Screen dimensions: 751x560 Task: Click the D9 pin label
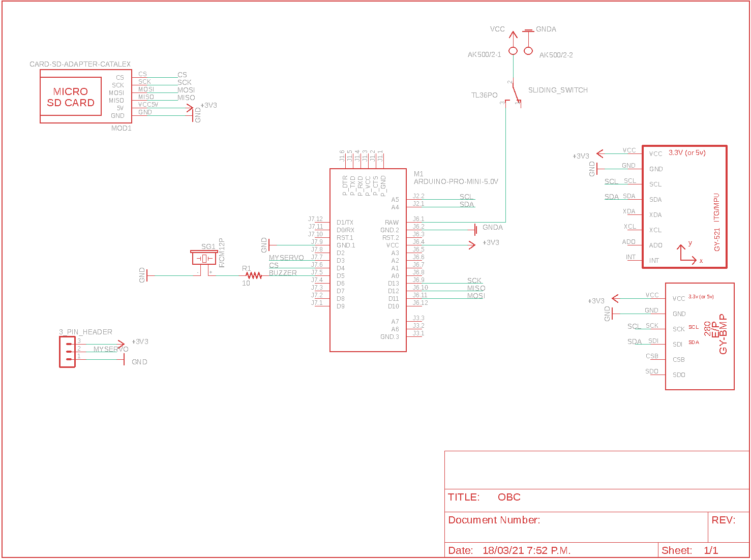[x=341, y=306]
